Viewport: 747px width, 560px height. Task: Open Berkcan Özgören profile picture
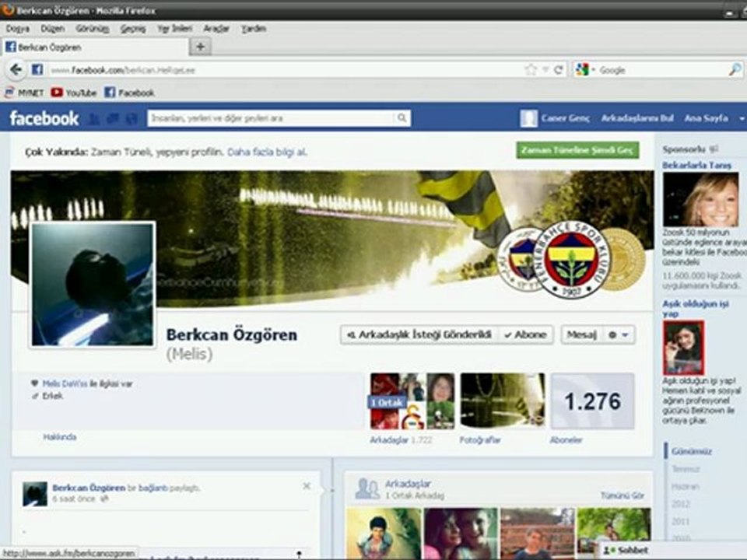coord(93,285)
